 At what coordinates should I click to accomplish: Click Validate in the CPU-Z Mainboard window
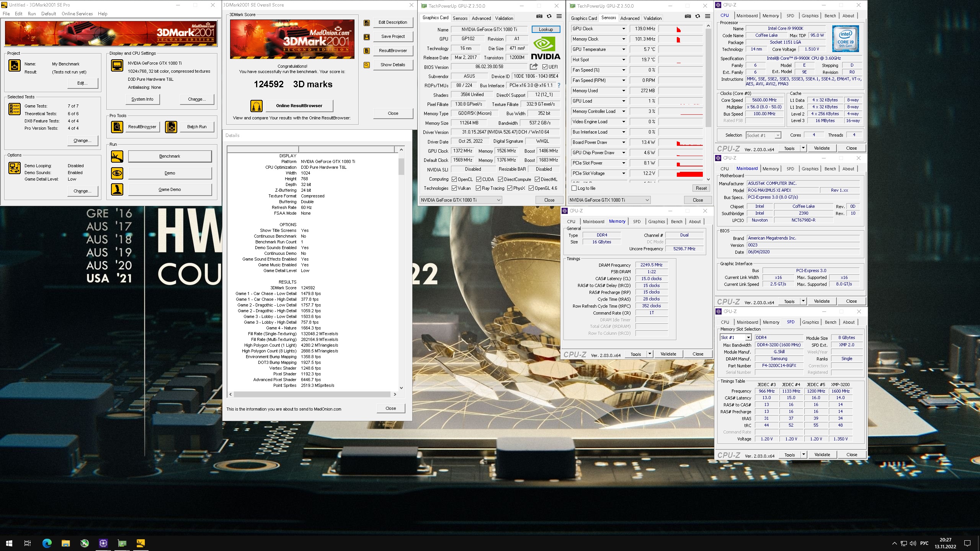click(822, 301)
